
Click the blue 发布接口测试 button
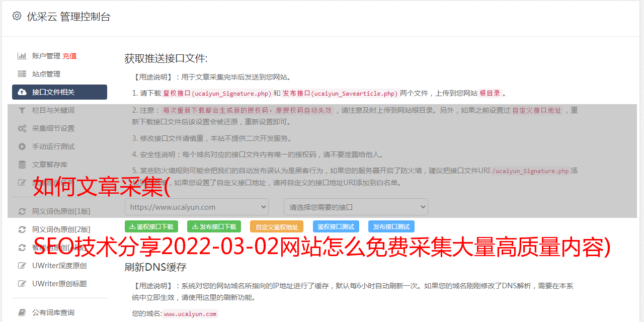click(391, 226)
